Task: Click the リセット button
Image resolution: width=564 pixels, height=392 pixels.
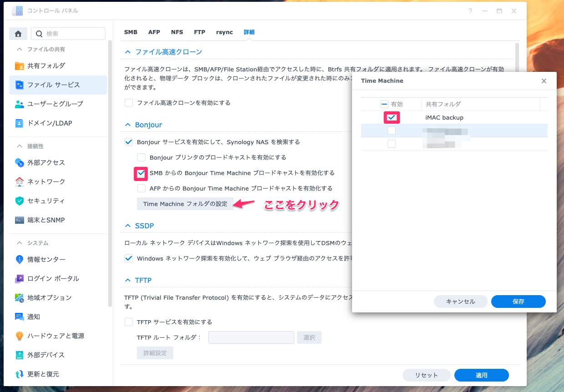Action: 427,375
